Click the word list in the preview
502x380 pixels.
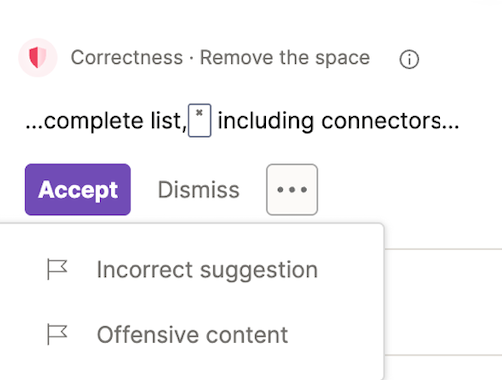[x=166, y=121]
